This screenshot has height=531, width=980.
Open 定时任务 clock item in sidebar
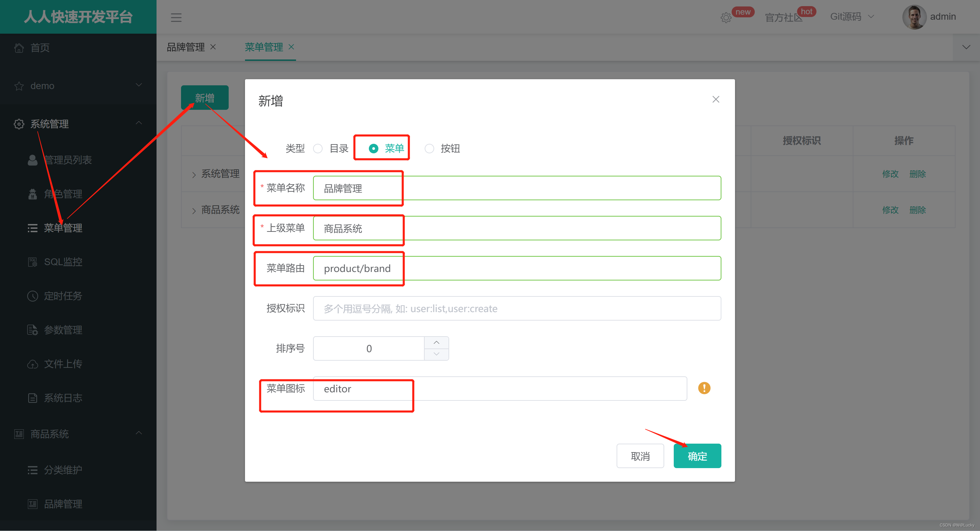[63, 296]
